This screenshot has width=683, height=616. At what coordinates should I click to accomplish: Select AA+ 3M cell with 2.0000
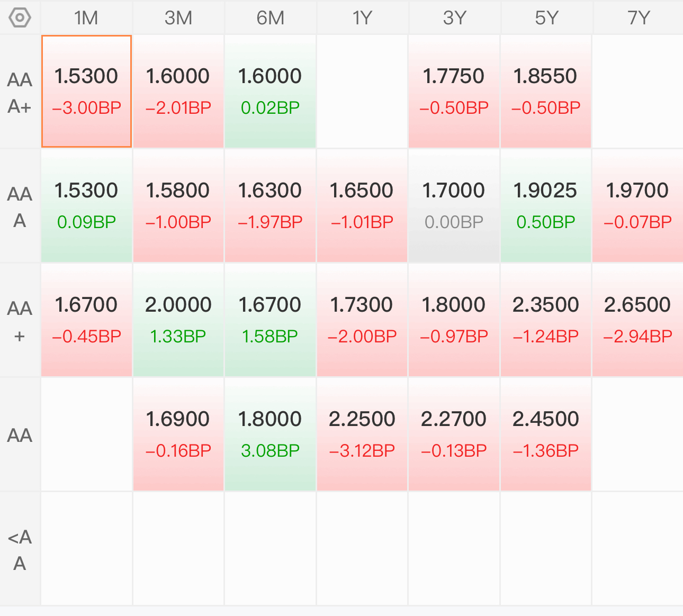[178, 320]
